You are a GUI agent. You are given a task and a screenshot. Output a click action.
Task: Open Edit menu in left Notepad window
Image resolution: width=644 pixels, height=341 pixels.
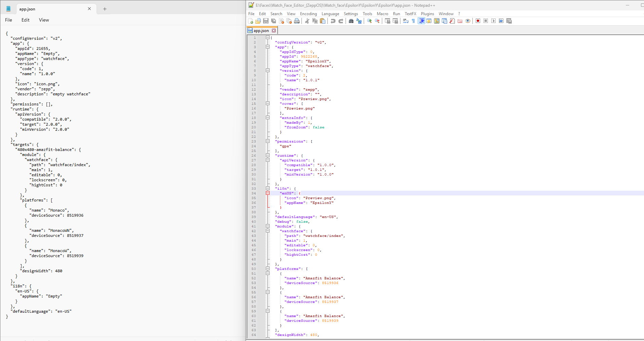tap(26, 20)
